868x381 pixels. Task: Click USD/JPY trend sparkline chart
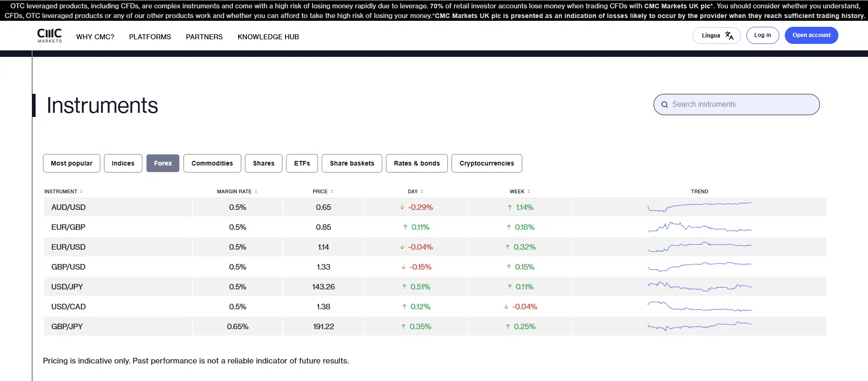tap(699, 287)
